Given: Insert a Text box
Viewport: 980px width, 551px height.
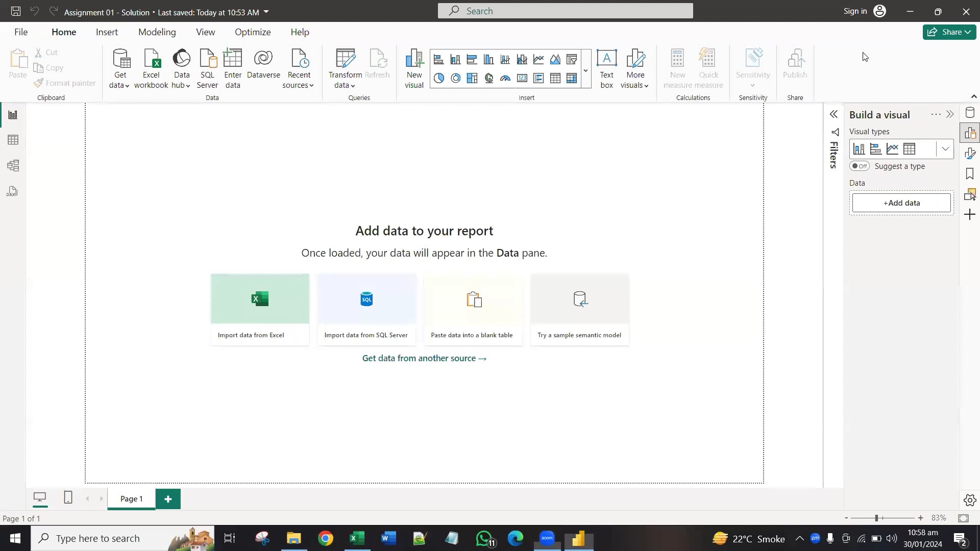Looking at the screenshot, I should [x=606, y=68].
